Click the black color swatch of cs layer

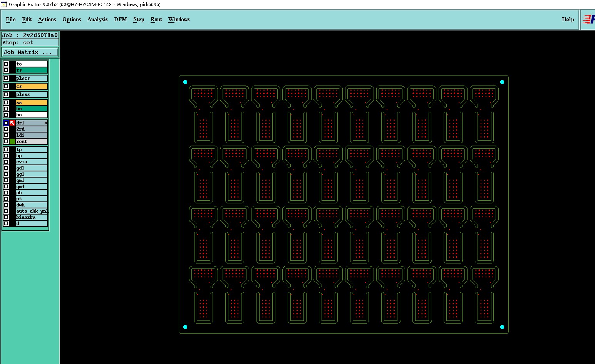tap(12, 86)
